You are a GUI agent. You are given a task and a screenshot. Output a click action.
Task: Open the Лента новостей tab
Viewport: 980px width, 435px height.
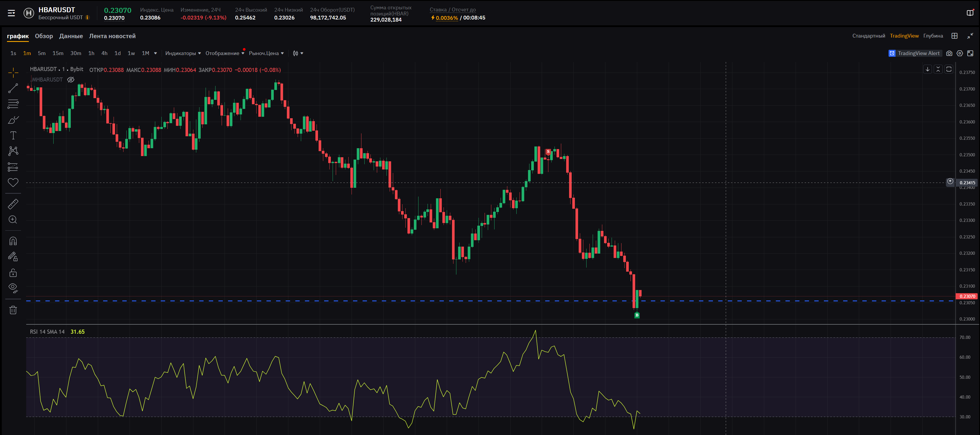tap(112, 36)
